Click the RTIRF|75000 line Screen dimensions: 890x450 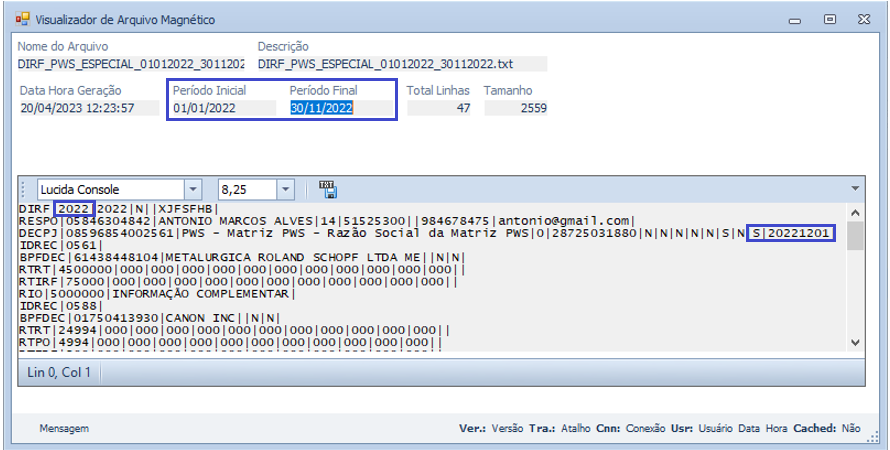238,282
